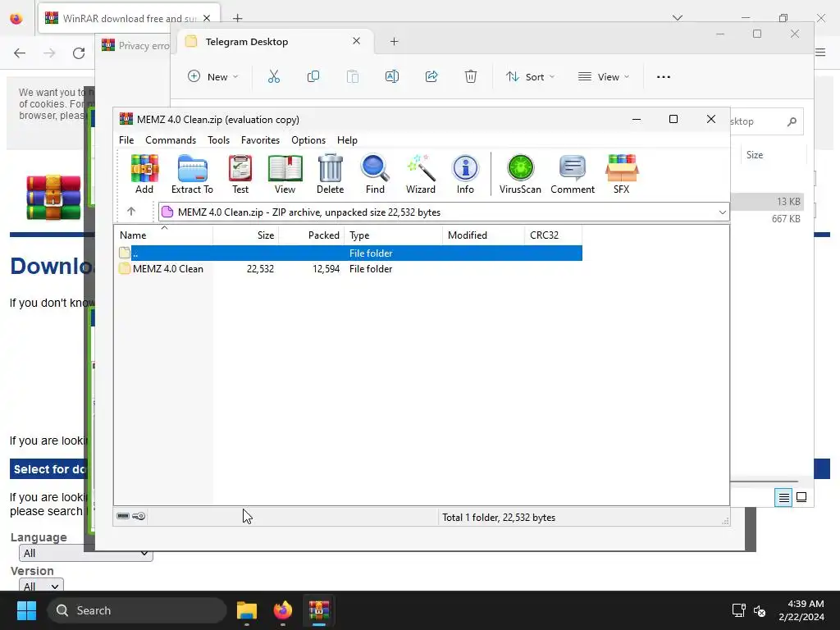Go up one level with arrow icon
This screenshot has height=630, width=840.
click(131, 212)
